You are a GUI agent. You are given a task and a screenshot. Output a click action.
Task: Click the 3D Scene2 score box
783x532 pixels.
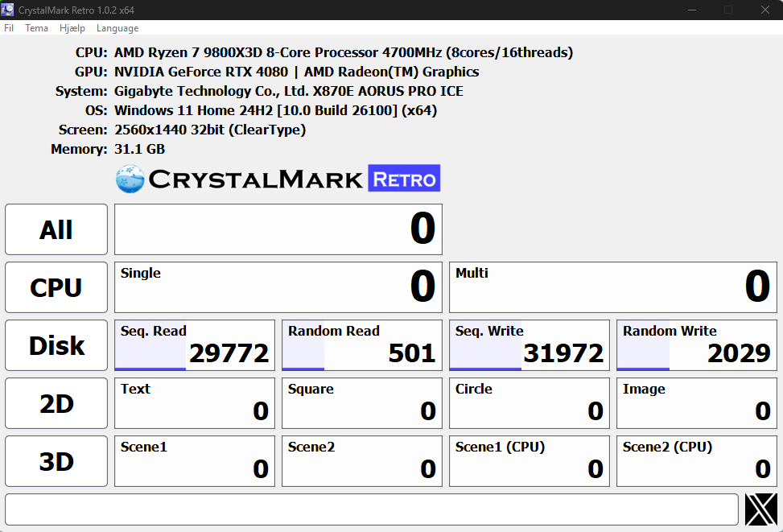[362, 461]
